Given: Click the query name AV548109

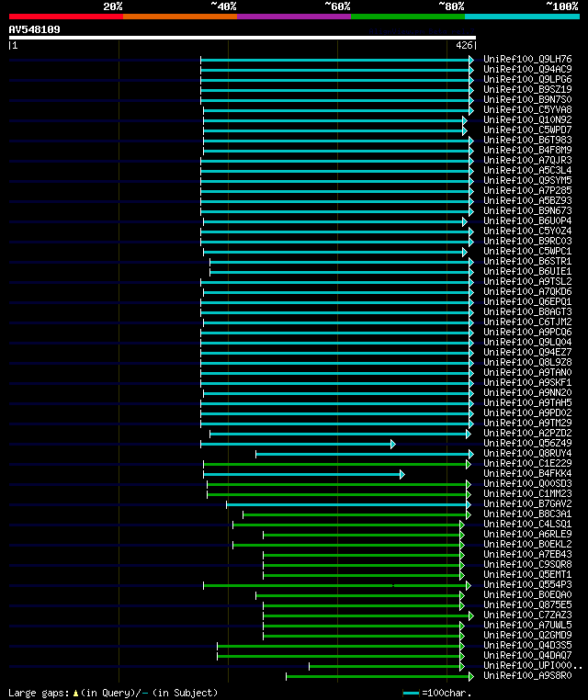Looking at the screenshot, I should (x=34, y=29).
